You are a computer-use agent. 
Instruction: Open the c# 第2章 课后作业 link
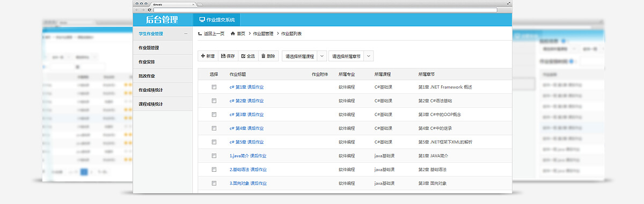click(x=246, y=100)
